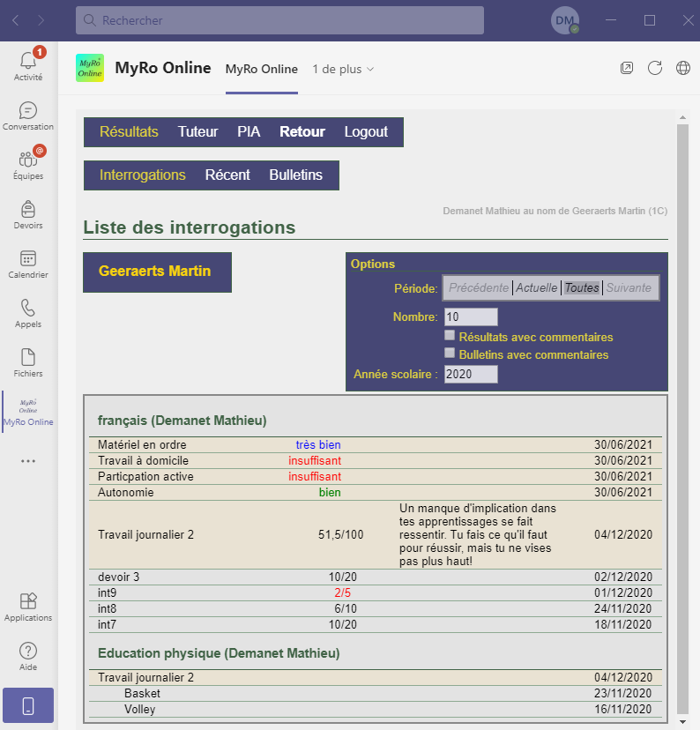Open the PIA menu item

coord(249,131)
